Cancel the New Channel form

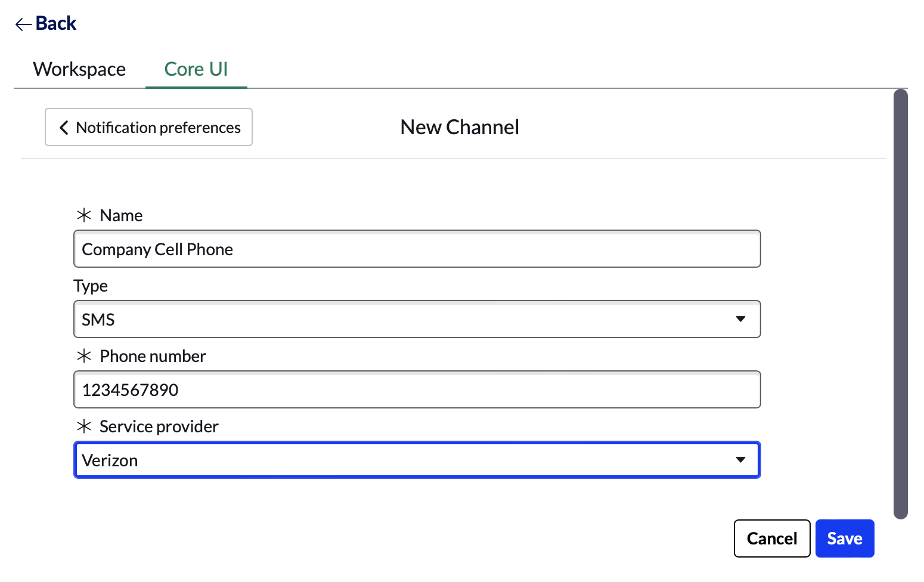tap(772, 538)
